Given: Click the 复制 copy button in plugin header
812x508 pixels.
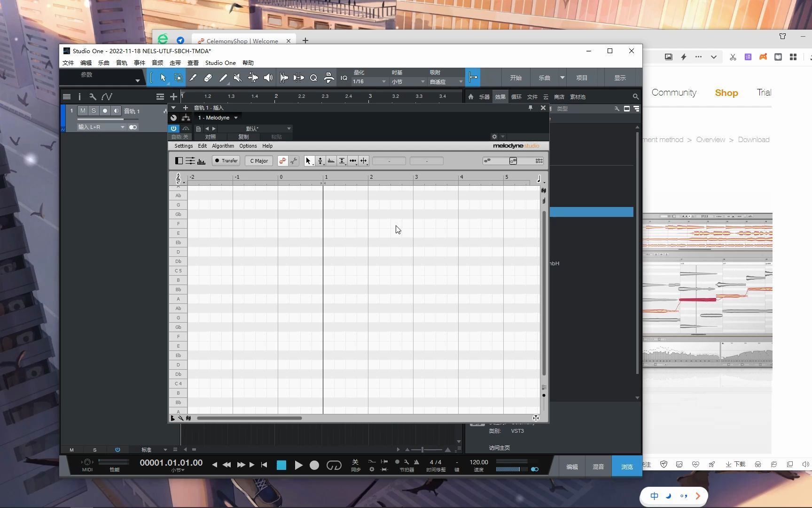Looking at the screenshot, I should (x=243, y=137).
